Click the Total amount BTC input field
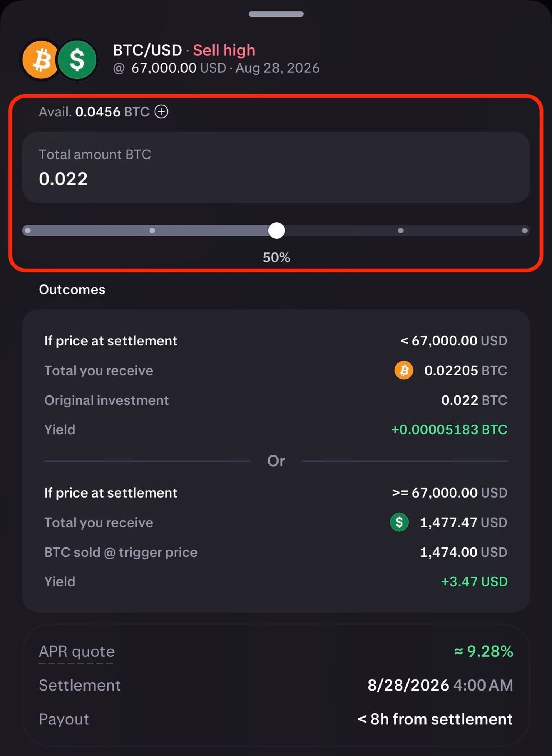The height and width of the screenshot is (756, 552). pyautogui.click(x=276, y=167)
